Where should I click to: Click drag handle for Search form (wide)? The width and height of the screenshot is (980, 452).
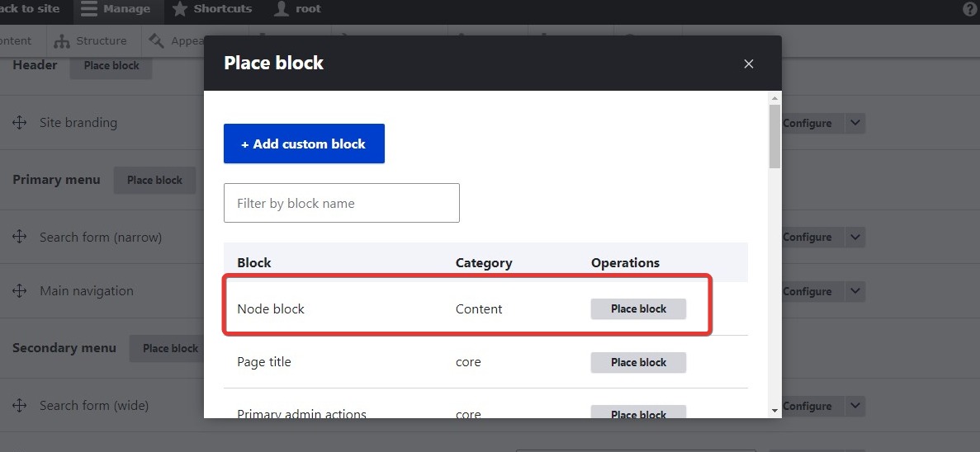tap(20, 406)
